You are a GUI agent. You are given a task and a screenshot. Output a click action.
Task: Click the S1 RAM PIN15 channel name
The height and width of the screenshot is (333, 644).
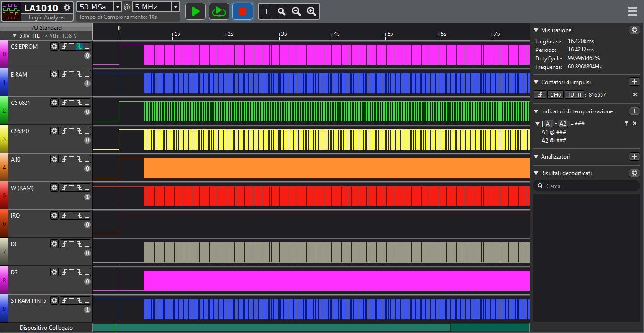(29, 300)
